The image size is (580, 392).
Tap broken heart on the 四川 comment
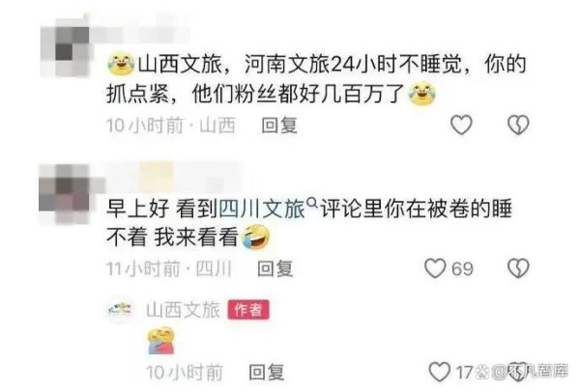point(518,268)
